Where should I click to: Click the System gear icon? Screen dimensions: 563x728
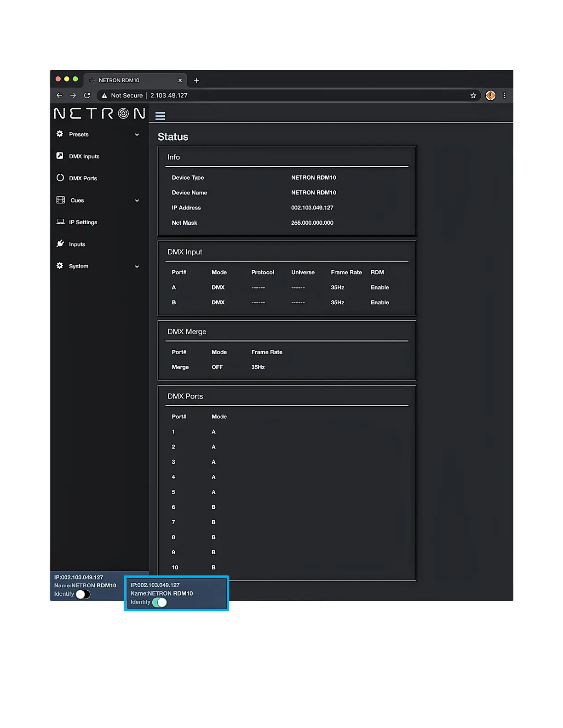60,266
